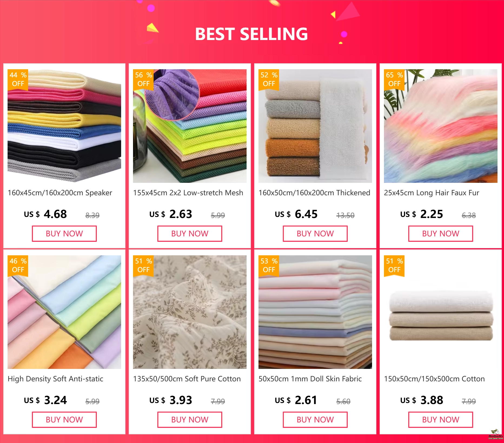Screen dimensions: 504x443
Task: Open the speaker mesh fabric product image
Action: pyautogui.click(x=64, y=126)
